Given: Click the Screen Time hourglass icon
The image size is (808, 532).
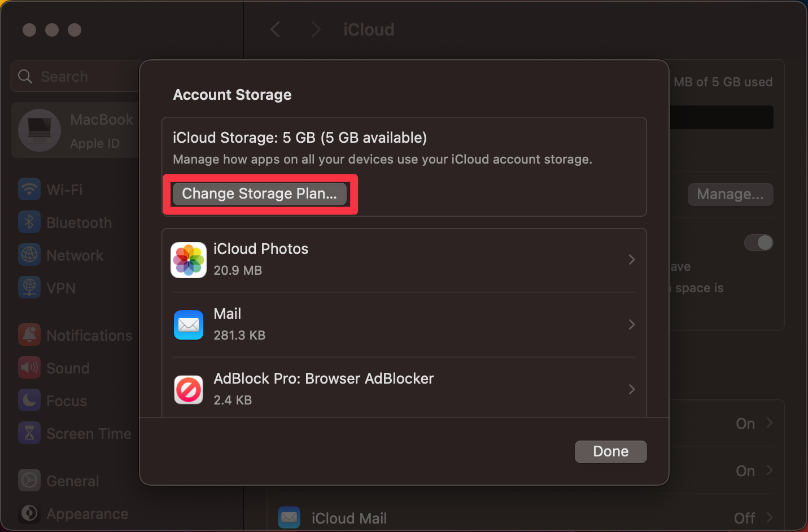Looking at the screenshot, I should pos(29,433).
